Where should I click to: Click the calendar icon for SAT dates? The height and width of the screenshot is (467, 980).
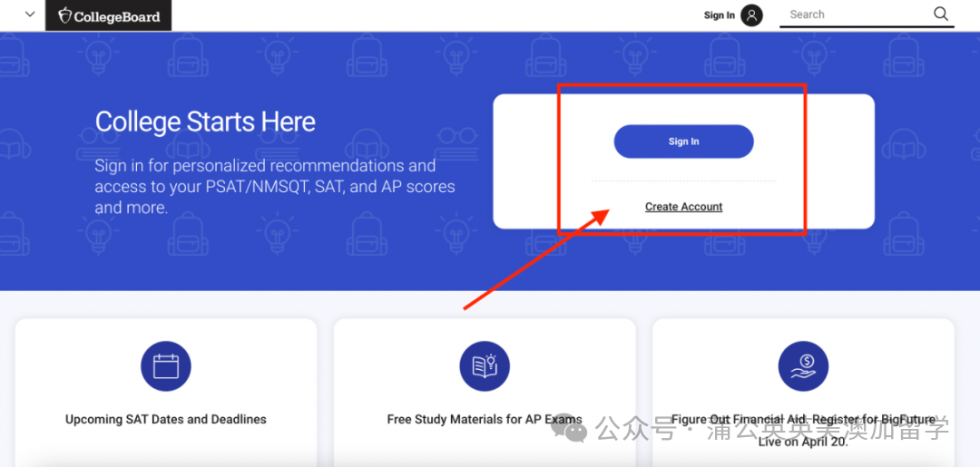pyautogui.click(x=166, y=366)
